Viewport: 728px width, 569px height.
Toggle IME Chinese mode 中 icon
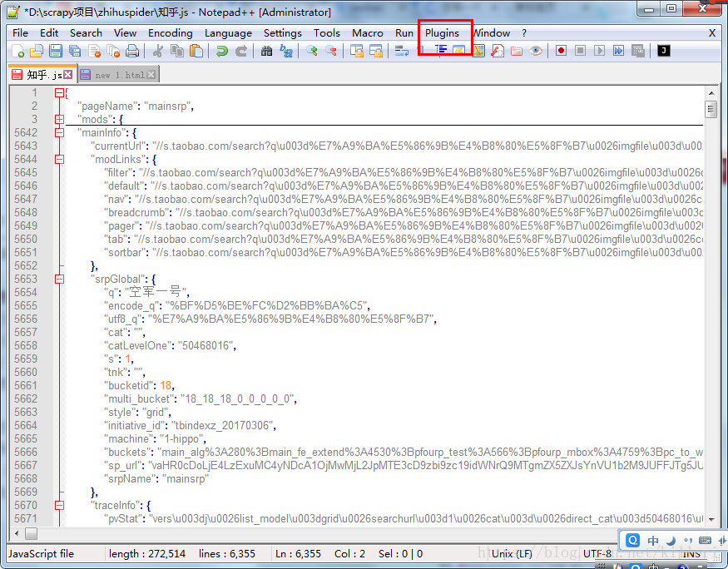653,541
